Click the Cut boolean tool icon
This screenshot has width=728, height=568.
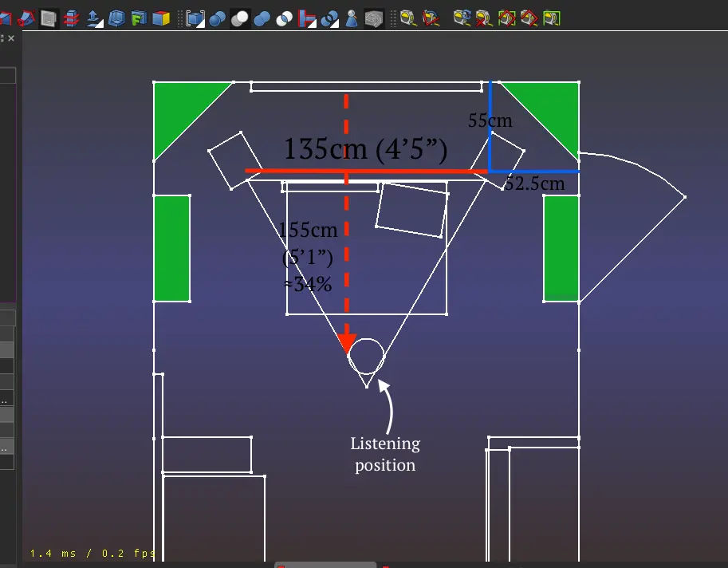click(239, 18)
